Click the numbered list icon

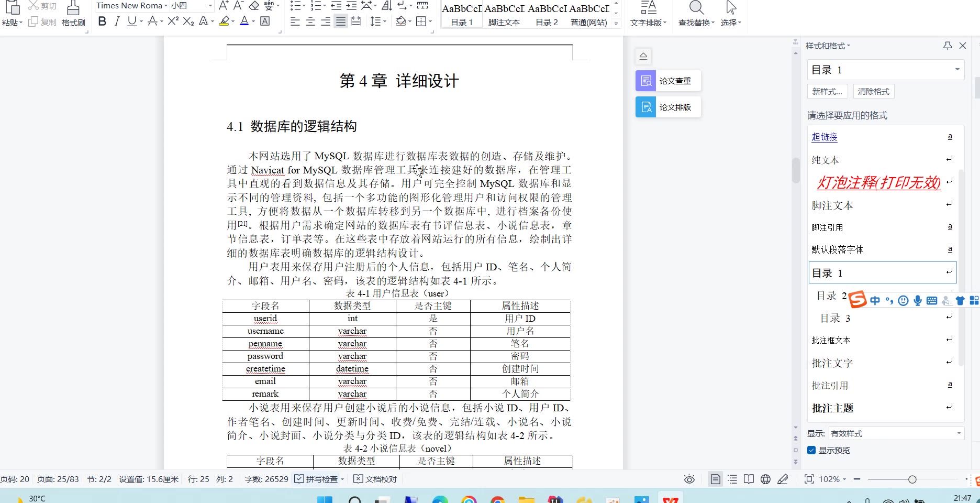tap(315, 6)
